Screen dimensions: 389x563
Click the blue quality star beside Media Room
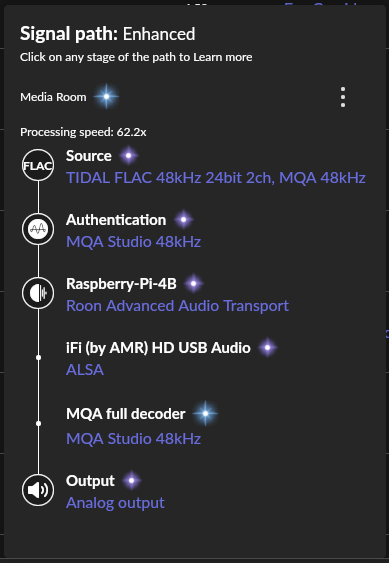[106, 97]
